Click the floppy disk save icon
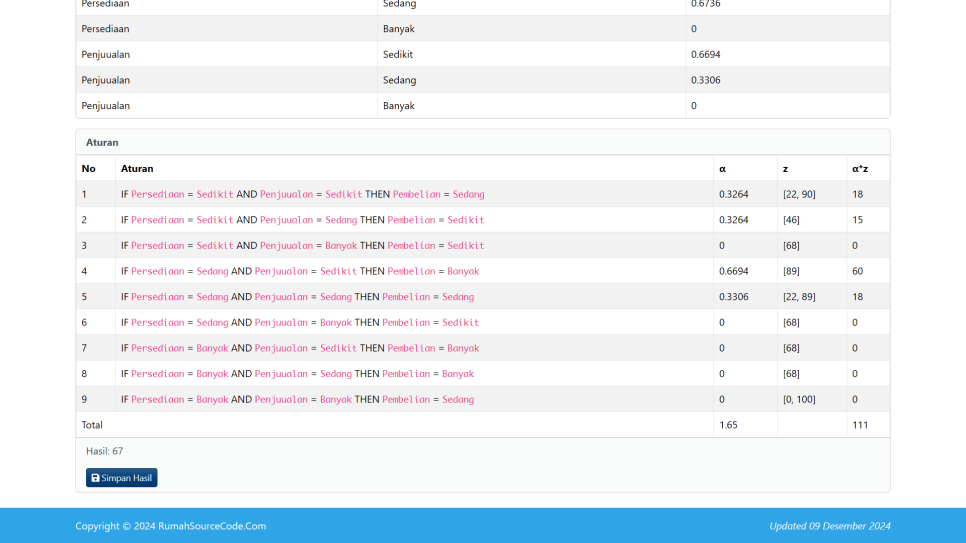Image resolution: width=966 pixels, height=543 pixels. (x=95, y=478)
